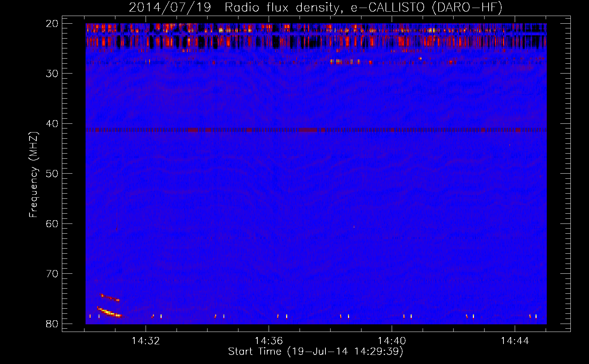Click the 50 frequency tick label
The width and height of the screenshot is (589, 364).
tap(52, 174)
